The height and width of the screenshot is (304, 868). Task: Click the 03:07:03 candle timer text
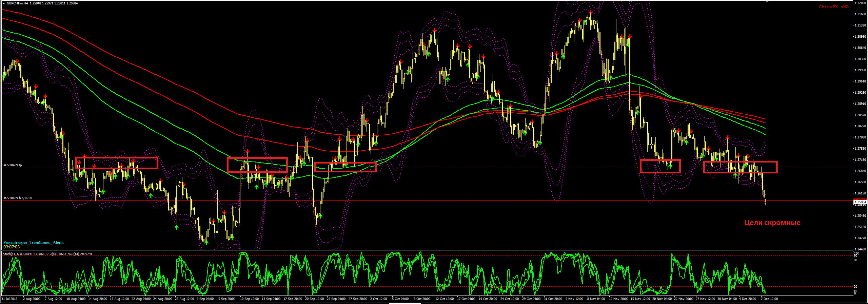12,247
